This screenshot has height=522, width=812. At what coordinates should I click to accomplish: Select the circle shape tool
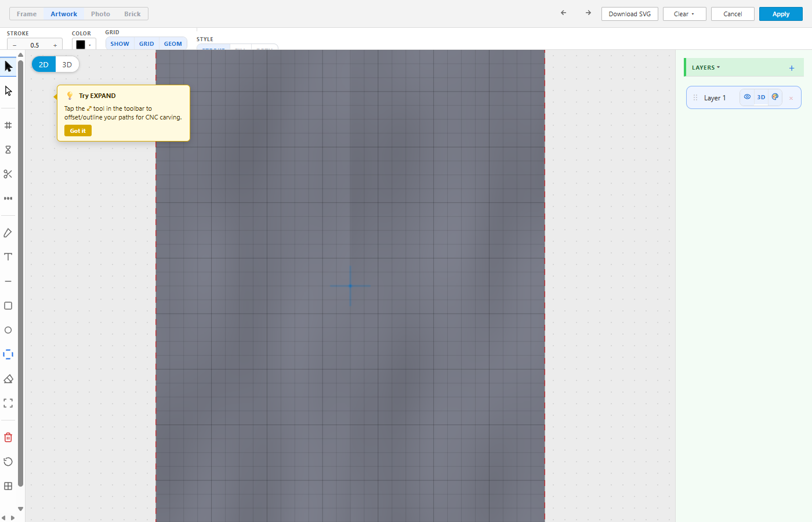8,330
